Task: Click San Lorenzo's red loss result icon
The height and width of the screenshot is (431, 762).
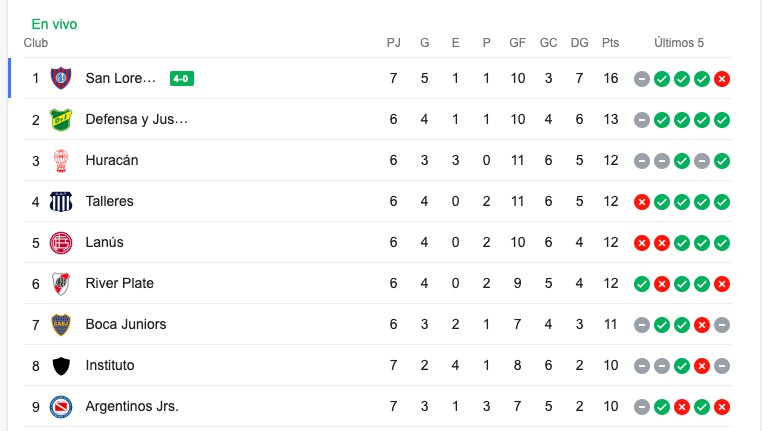Action: (x=722, y=79)
